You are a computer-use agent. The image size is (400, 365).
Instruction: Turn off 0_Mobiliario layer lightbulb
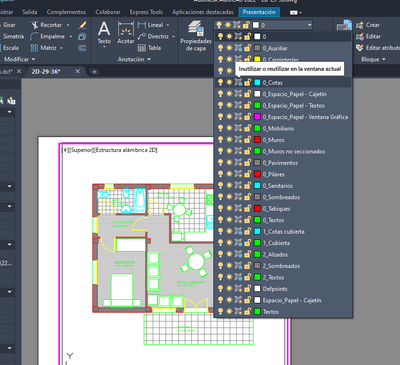click(x=220, y=128)
